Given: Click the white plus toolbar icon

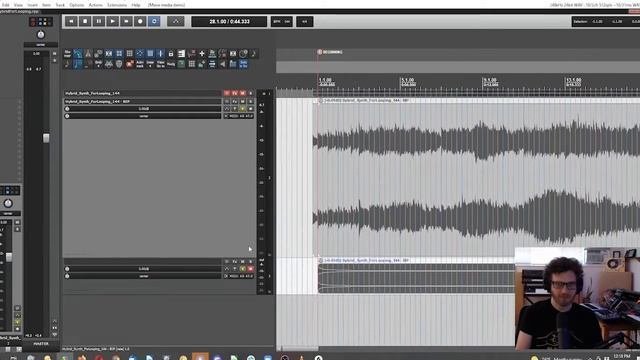Looking at the screenshot, I should click(x=202, y=53).
